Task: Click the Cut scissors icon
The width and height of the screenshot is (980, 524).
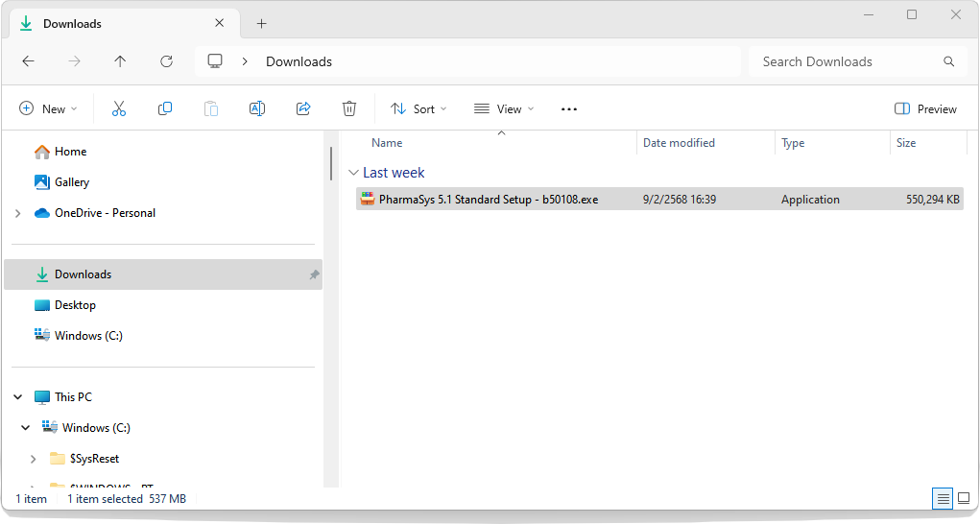Action: 119,108
